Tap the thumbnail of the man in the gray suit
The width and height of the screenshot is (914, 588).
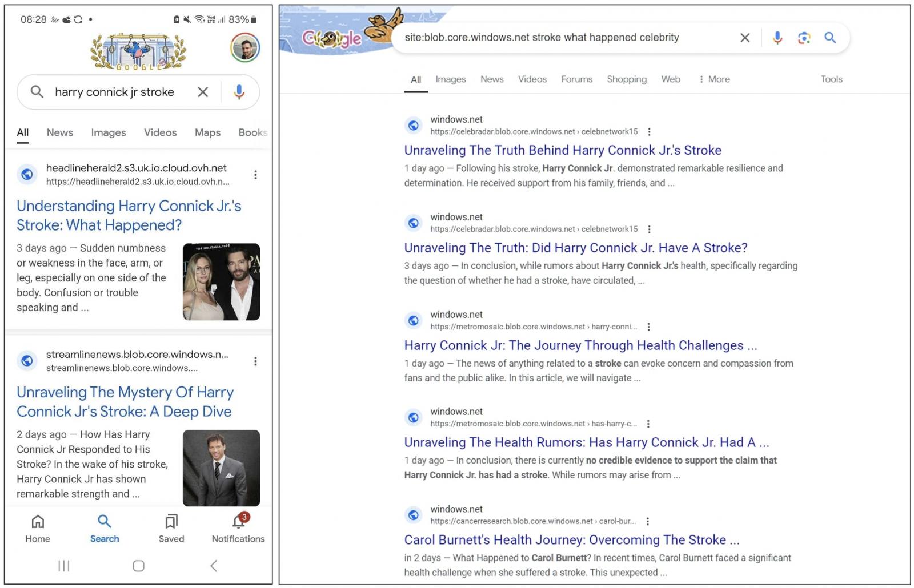pos(221,468)
